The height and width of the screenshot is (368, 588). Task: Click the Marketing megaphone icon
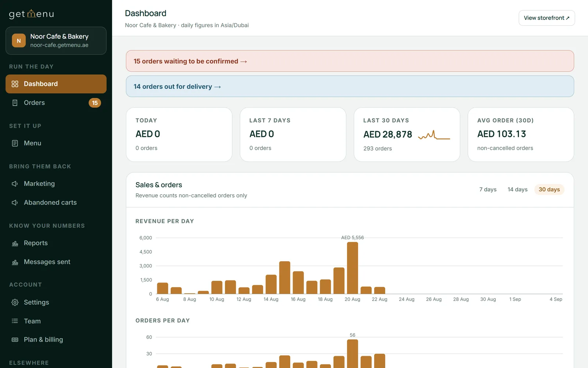tap(15, 184)
